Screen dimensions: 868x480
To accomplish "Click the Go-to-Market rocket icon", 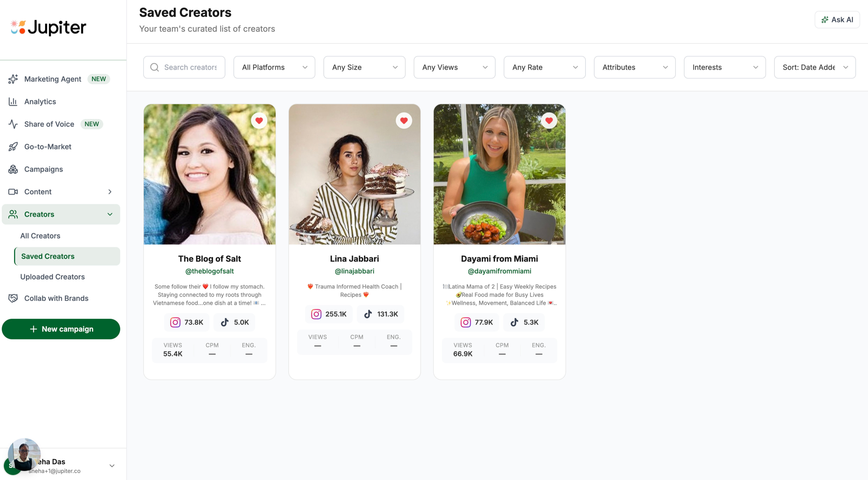I will coord(13,147).
